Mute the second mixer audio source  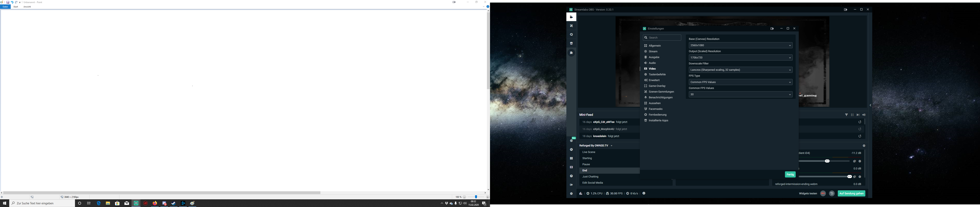[854, 177]
